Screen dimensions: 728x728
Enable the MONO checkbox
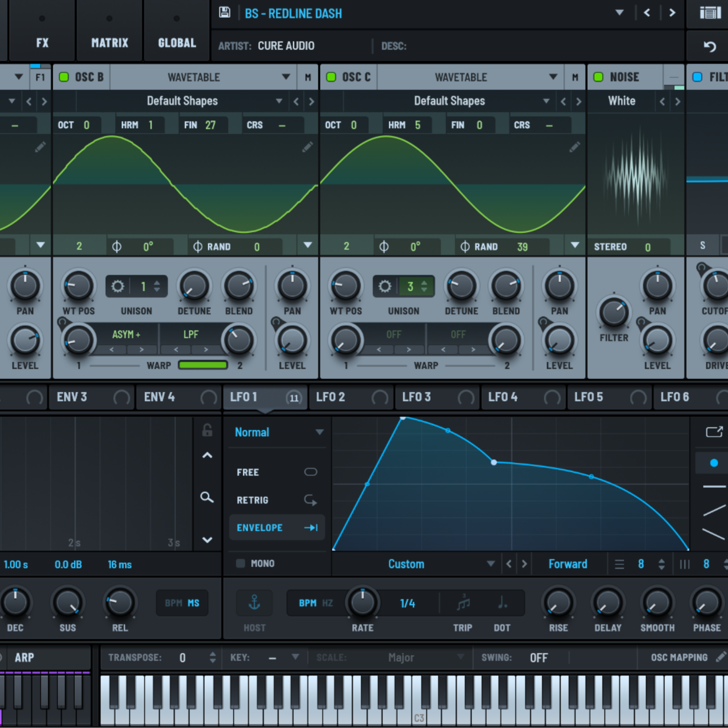241,563
